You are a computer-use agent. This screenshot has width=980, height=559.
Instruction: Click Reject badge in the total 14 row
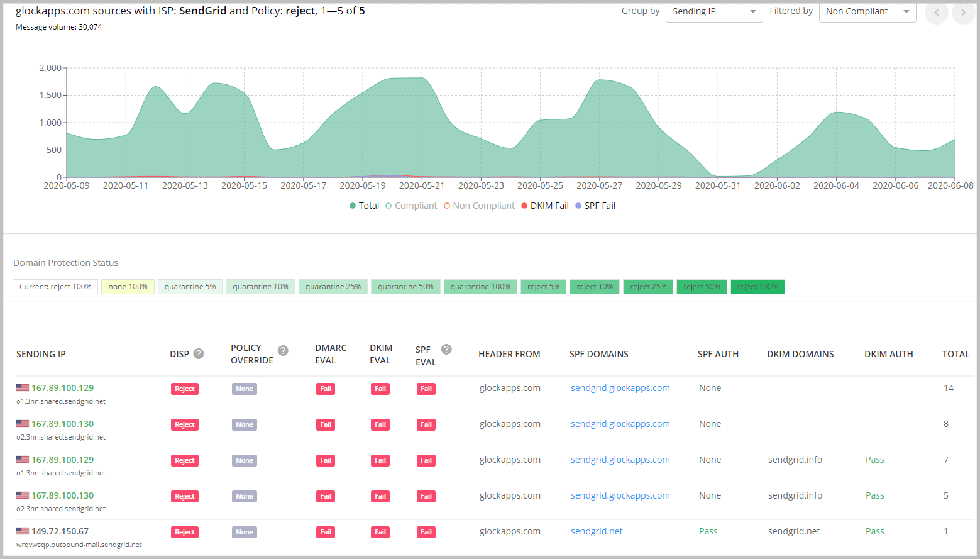click(x=184, y=389)
